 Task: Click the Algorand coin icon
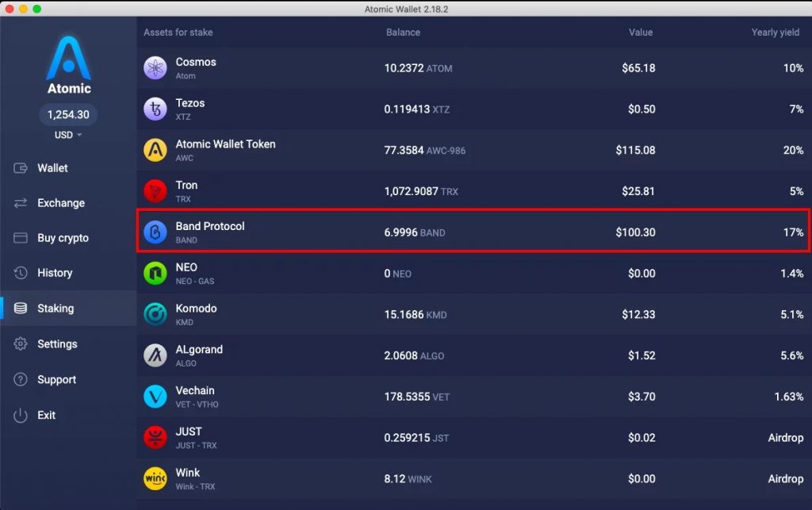155,355
